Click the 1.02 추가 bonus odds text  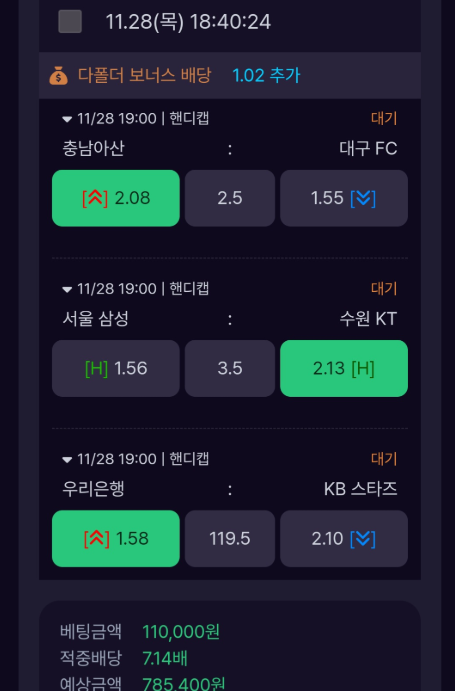pyautogui.click(x=266, y=75)
